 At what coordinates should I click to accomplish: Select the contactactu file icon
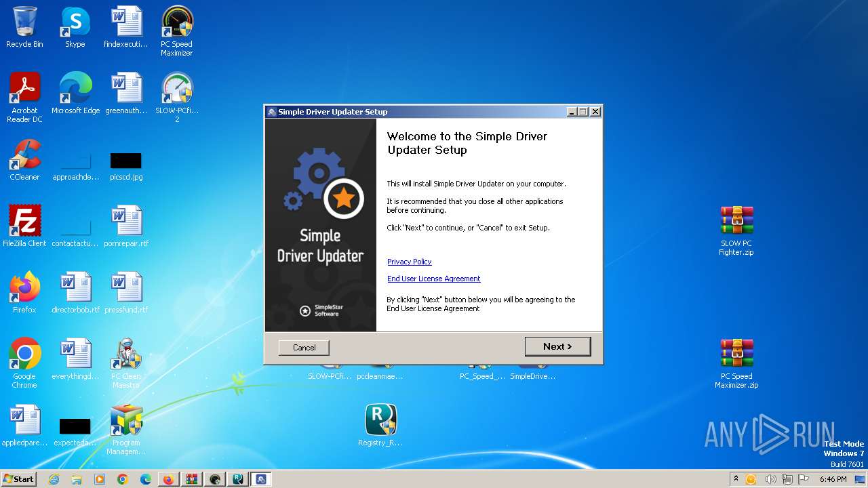(x=75, y=232)
